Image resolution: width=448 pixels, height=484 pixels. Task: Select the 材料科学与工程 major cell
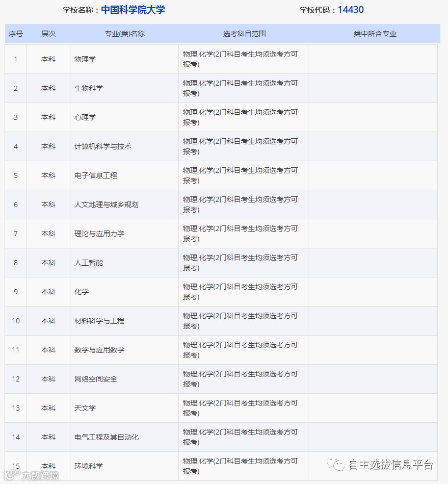coord(124,321)
